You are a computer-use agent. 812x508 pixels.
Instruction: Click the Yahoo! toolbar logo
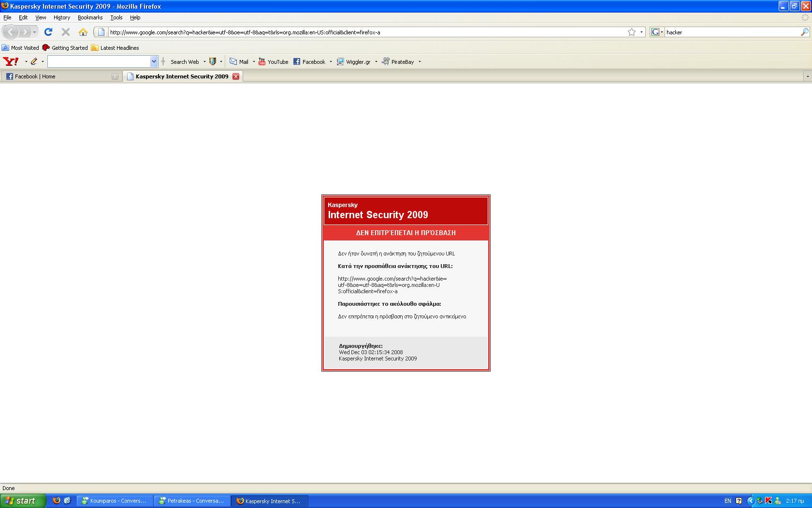point(11,61)
